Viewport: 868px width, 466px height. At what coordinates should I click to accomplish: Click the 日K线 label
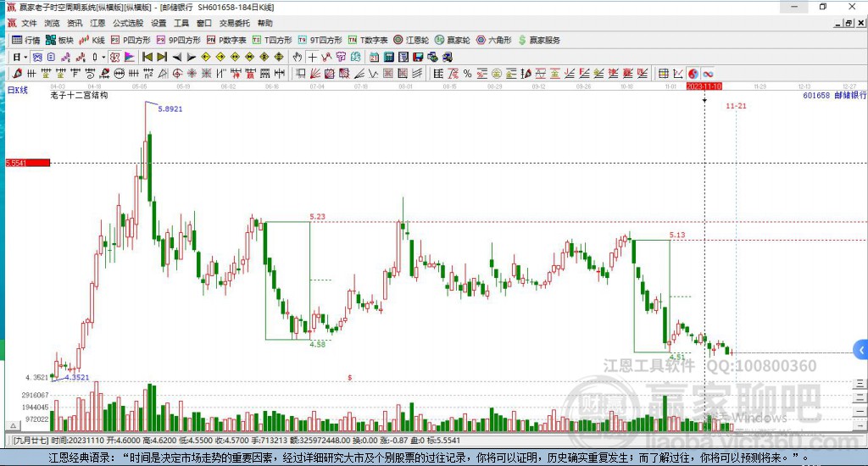[17, 90]
